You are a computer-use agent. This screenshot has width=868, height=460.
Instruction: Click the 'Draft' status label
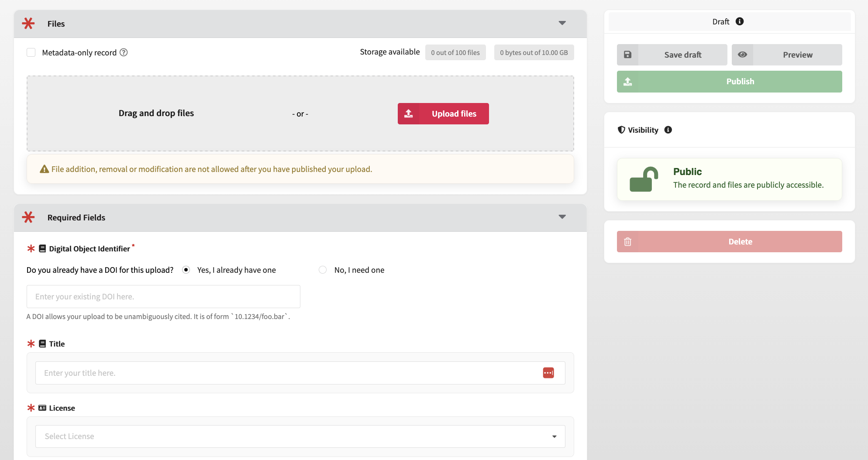coord(721,21)
